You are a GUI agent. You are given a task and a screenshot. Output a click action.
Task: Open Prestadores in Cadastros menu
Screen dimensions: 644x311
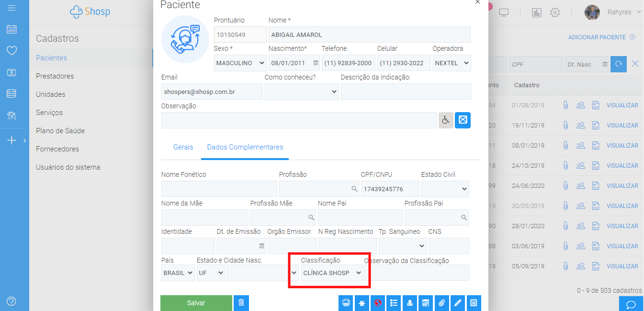tap(55, 76)
